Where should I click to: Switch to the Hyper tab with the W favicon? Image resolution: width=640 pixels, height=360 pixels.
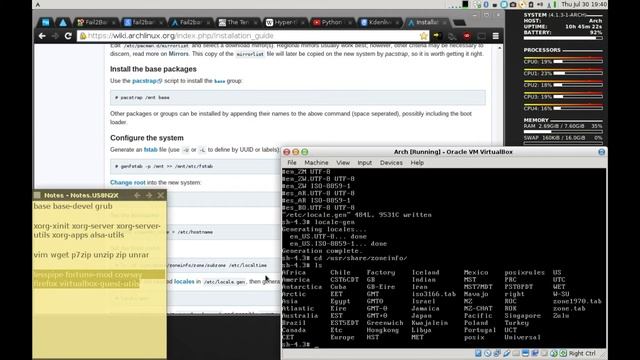(285, 22)
